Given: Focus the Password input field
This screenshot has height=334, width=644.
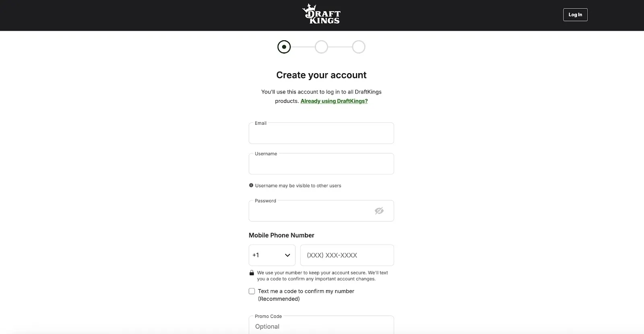Looking at the screenshot, I should point(310,211).
